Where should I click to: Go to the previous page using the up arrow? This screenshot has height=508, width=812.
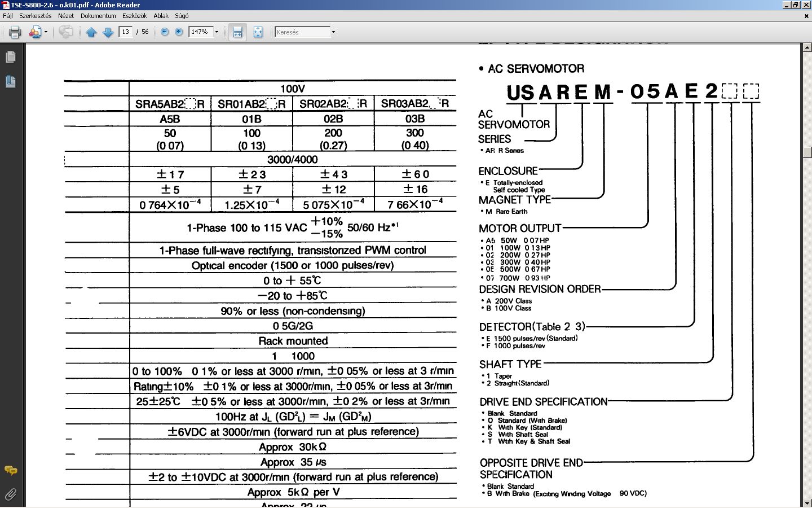click(x=91, y=32)
